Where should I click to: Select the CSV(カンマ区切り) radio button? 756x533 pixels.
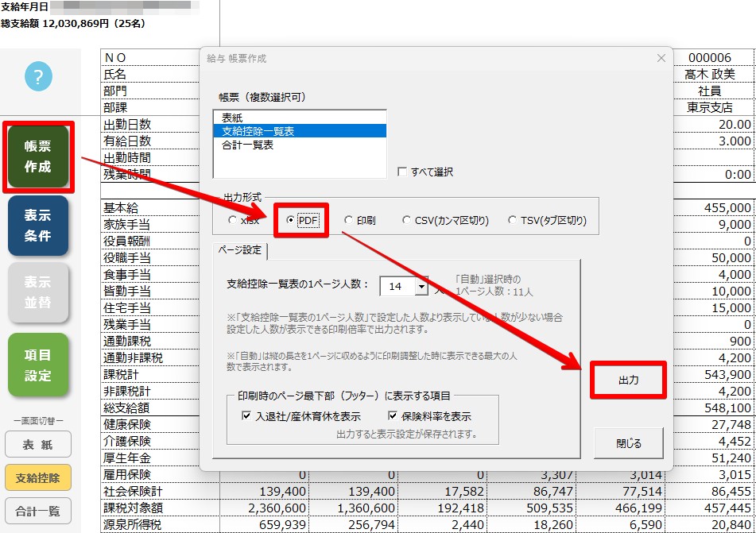point(406,220)
